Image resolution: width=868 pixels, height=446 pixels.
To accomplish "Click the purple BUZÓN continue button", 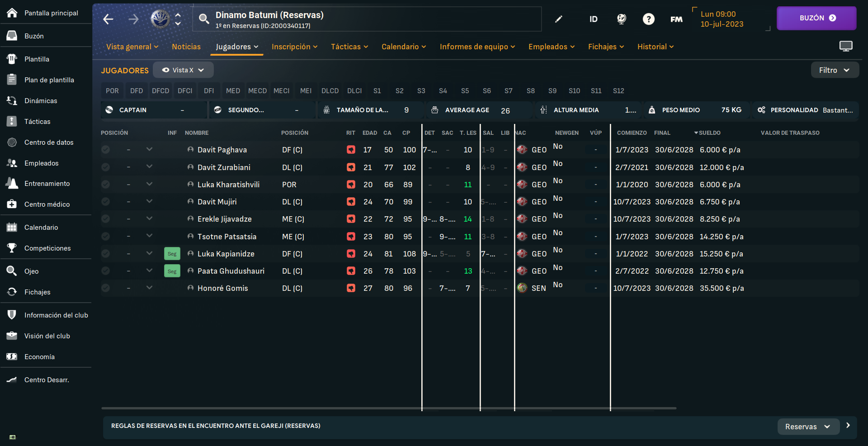I will [816, 18].
